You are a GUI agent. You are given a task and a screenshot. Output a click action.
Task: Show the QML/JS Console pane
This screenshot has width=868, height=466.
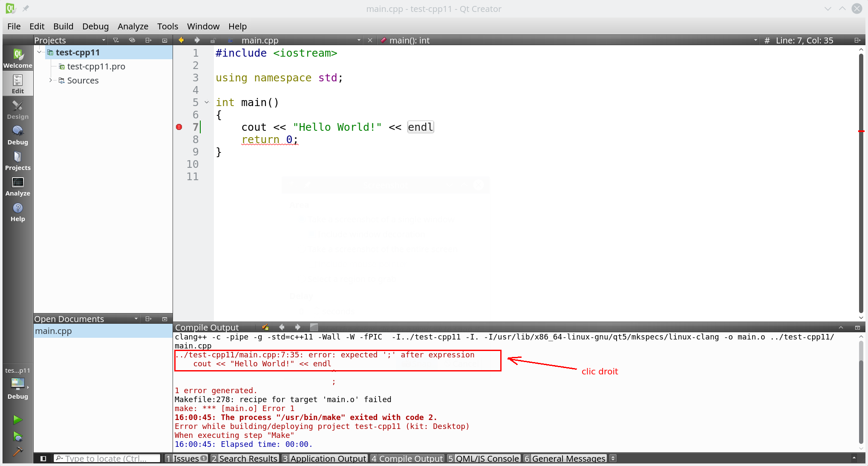point(484,458)
